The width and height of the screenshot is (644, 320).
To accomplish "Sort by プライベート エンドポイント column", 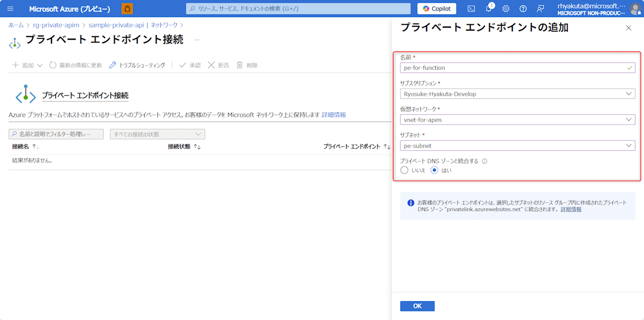I will pos(357,147).
